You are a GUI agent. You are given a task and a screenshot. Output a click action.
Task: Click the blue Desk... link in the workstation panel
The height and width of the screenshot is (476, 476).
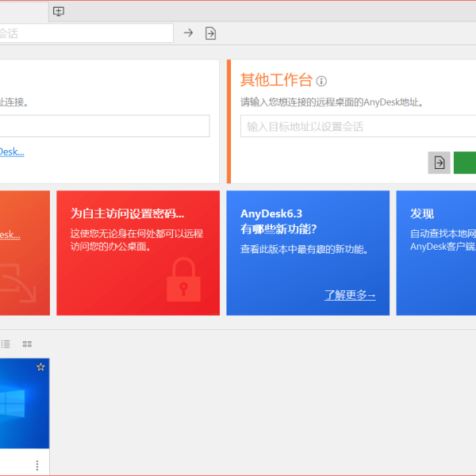pos(12,152)
